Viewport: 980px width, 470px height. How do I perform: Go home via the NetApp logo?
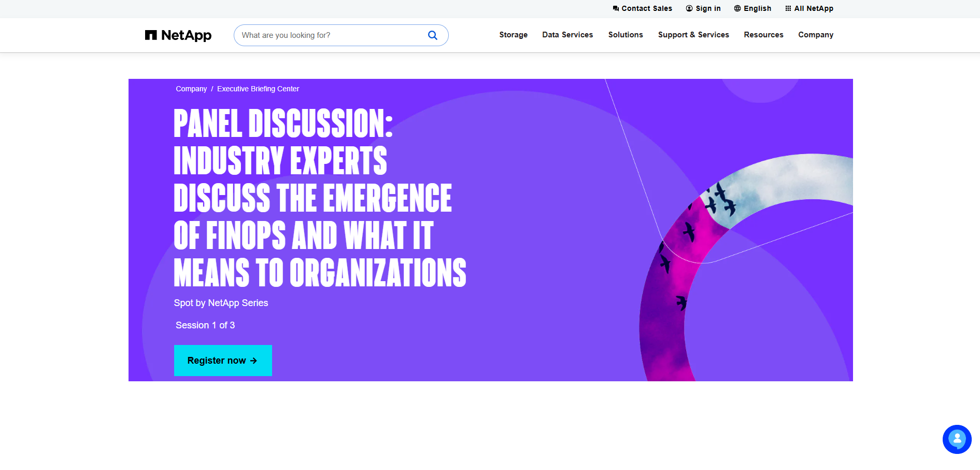point(178,35)
